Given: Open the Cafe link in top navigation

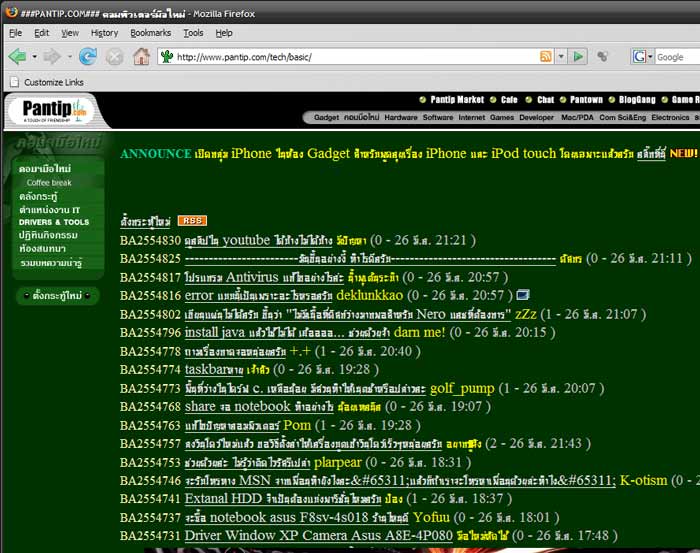Looking at the screenshot, I should (x=509, y=100).
